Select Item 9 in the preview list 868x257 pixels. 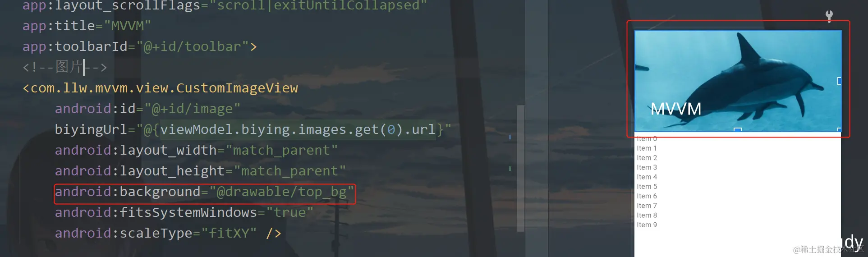point(647,225)
